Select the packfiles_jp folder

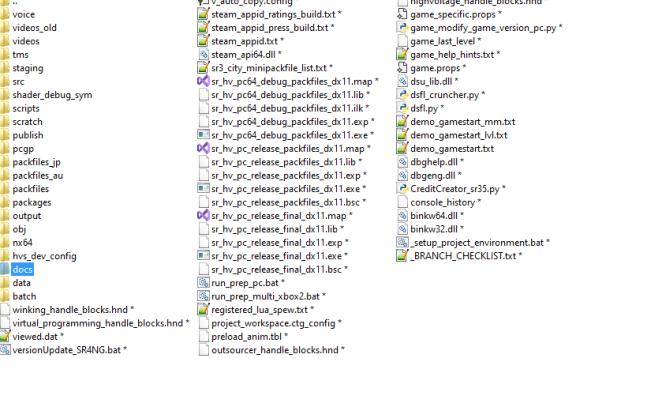pos(36,161)
